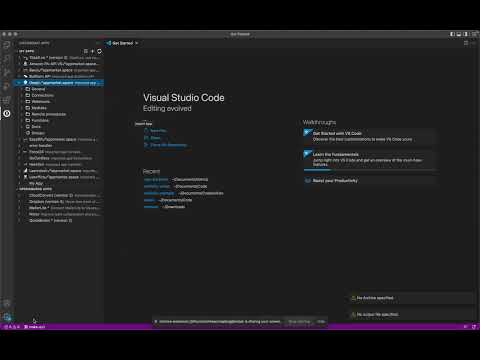This screenshot has height=360, width=480.
Task: Toggle the bottom panel layout button
Action: click(459, 34)
